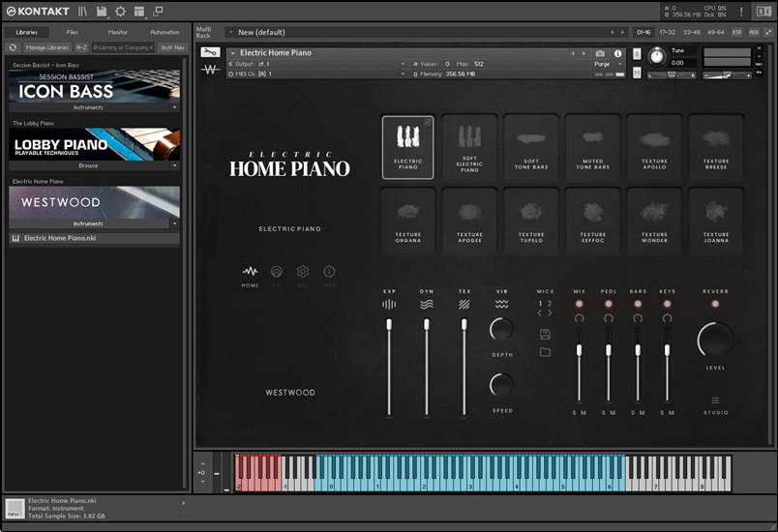Open the INFO page icon
The height and width of the screenshot is (532, 778).
click(329, 274)
